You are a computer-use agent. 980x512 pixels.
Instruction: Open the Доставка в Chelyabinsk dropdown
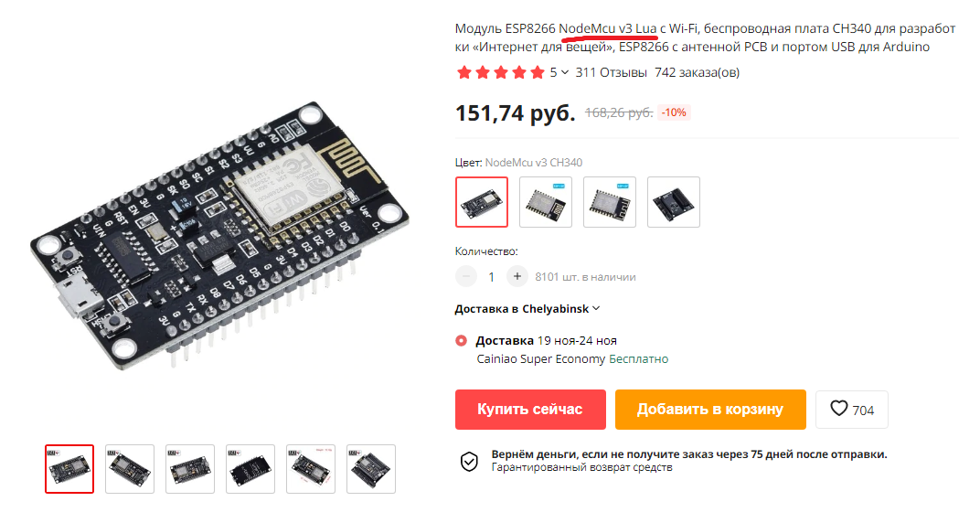(x=527, y=309)
